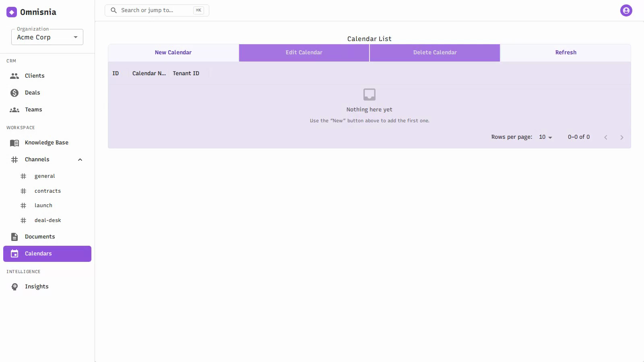Click the Refresh button

[x=566, y=53]
